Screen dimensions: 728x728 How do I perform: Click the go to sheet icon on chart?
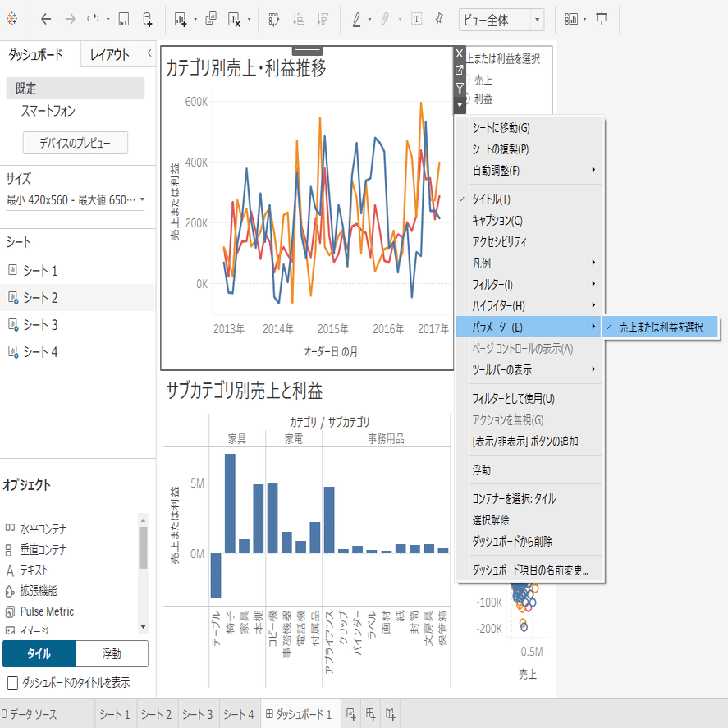[x=459, y=70]
